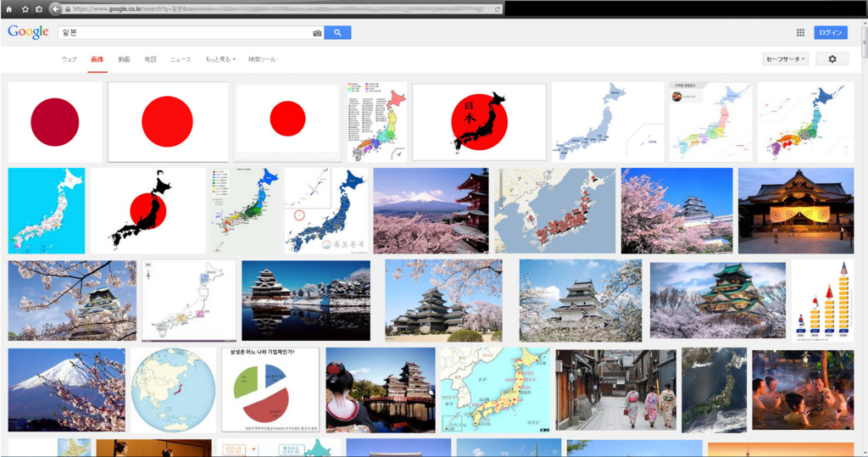Switch to the 動画 tab

tap(124, 59)
